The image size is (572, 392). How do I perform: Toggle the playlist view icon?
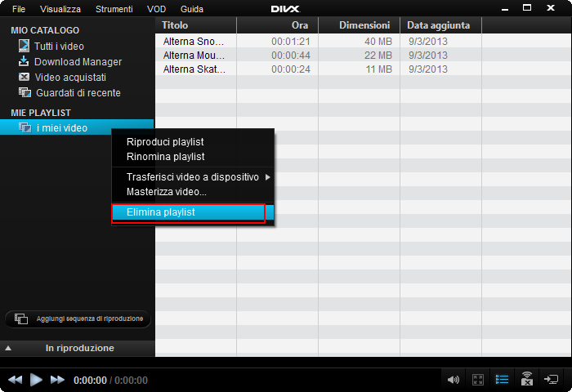[502, 380]
